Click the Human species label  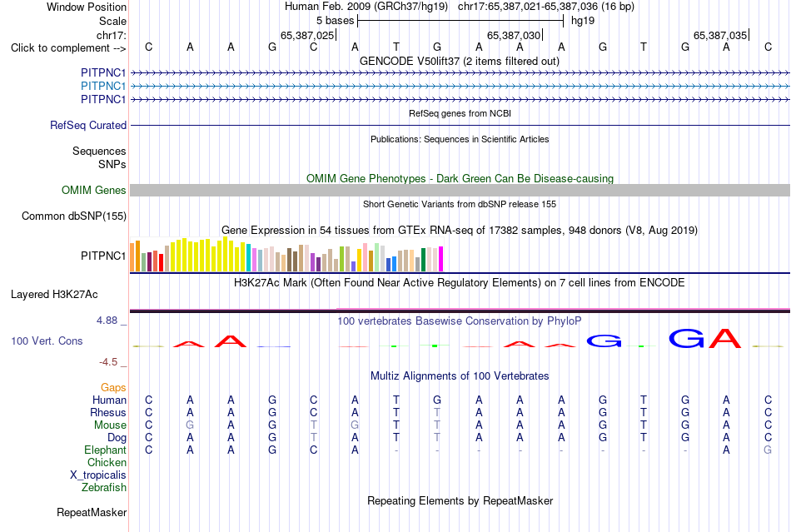tap(109, 400)
